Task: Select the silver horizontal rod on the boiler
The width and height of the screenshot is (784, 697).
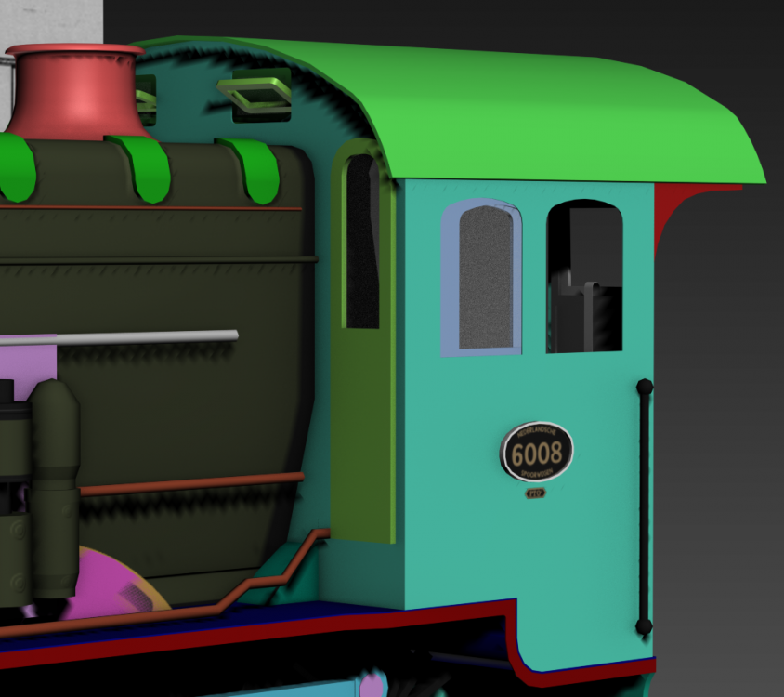Action: [x=149, y=336]
